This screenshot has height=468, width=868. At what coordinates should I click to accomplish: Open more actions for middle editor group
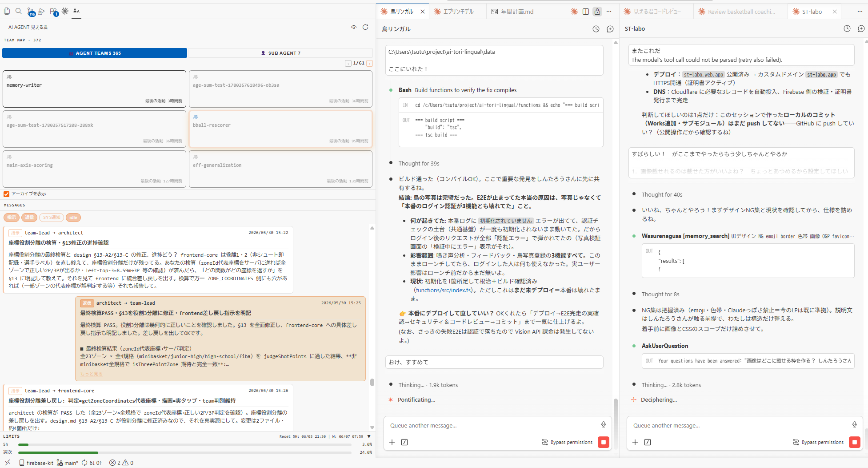click(609, 12)
